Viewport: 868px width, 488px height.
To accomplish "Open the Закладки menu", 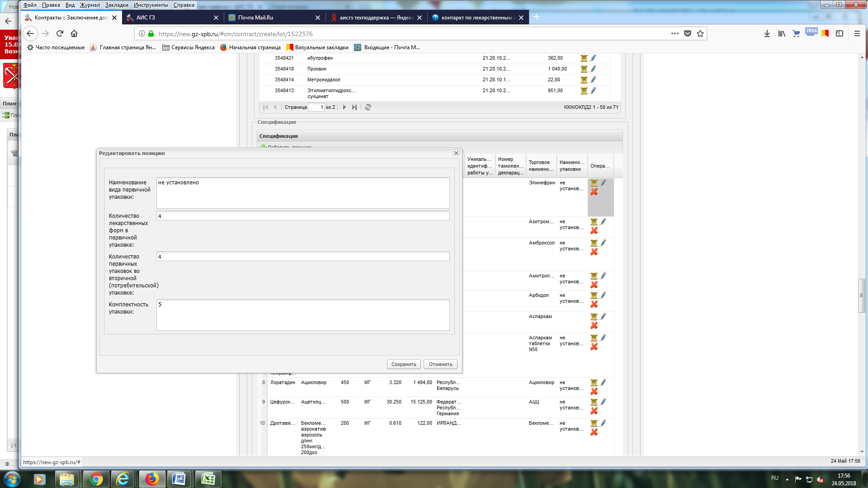I will [117, 5].
